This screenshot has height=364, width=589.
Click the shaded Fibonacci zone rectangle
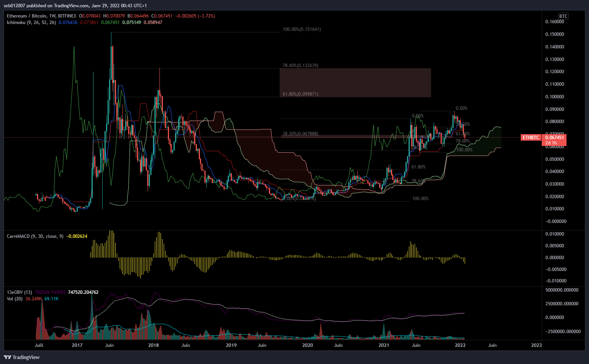355,82
